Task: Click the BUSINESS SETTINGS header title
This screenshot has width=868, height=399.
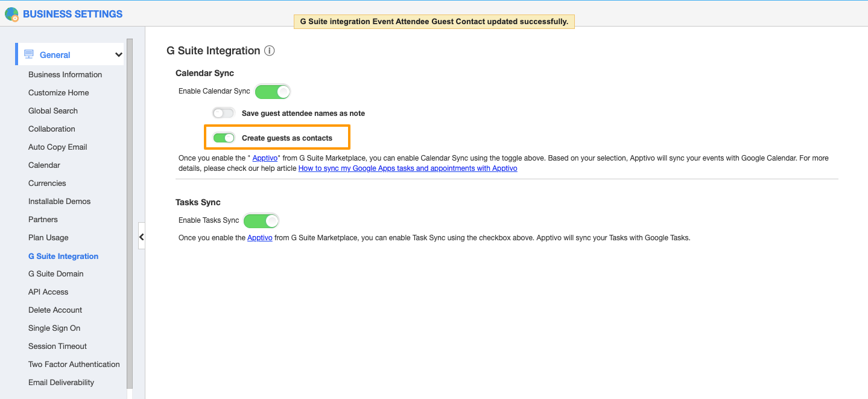Action: point(72,14)
